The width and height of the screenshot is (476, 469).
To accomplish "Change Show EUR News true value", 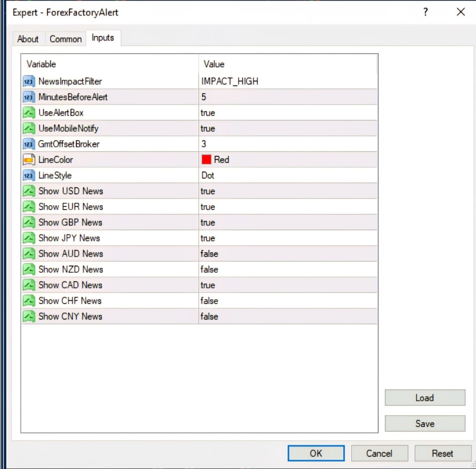I will click(x=288, y=207).
